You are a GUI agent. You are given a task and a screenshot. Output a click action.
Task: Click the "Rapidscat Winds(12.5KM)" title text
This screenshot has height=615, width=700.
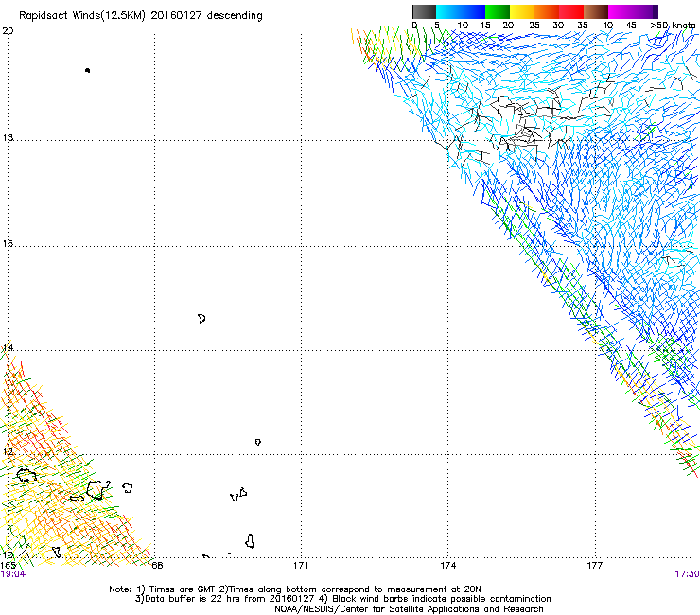click(82, 16)
